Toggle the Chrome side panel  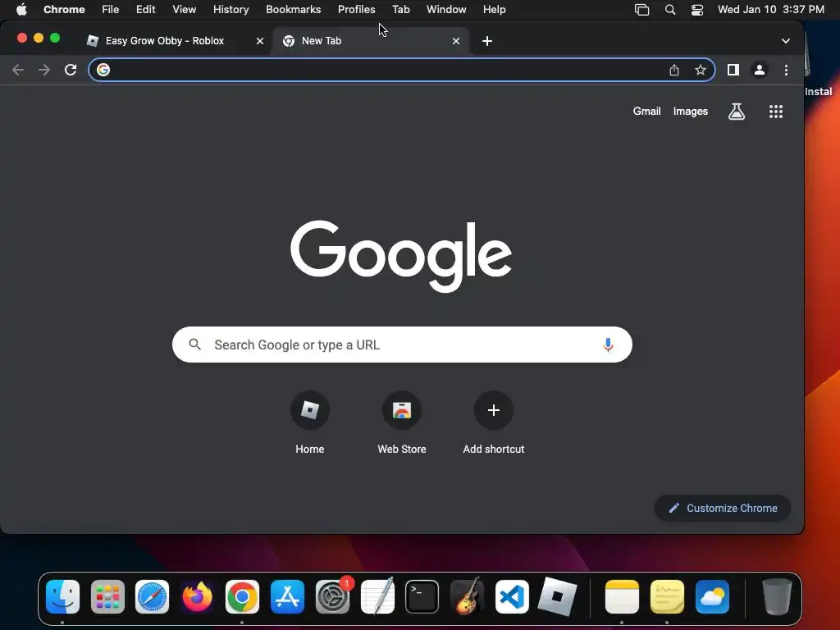point(733,70)
